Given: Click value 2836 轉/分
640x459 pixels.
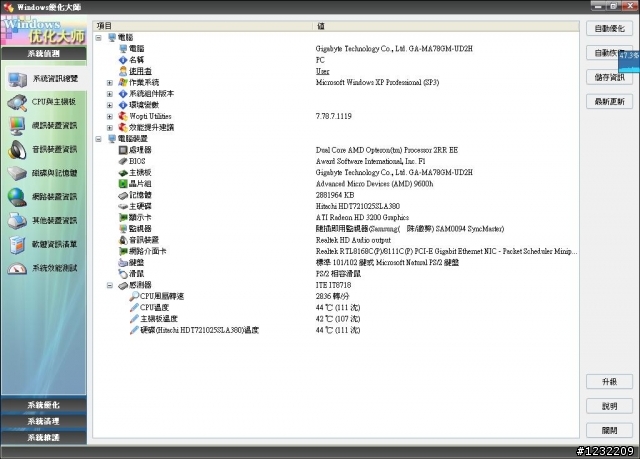Looking at the screenshot, I should [x=332, y=296].
